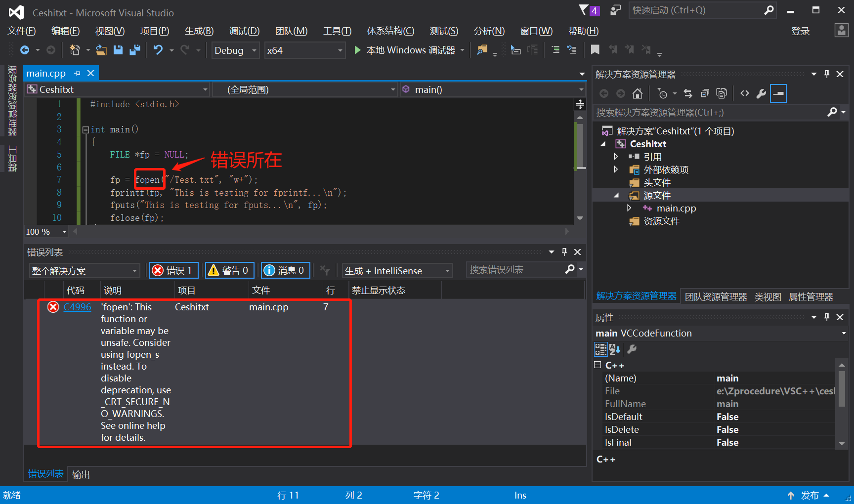Expand the 源文件 folder node
The image size is (854, 504).
click(615, 195)
